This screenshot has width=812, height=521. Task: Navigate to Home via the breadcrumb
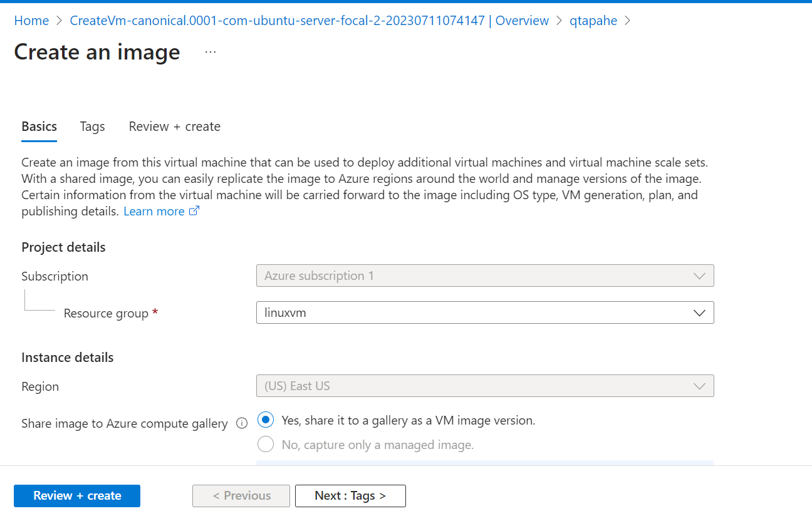click(31, 20)
